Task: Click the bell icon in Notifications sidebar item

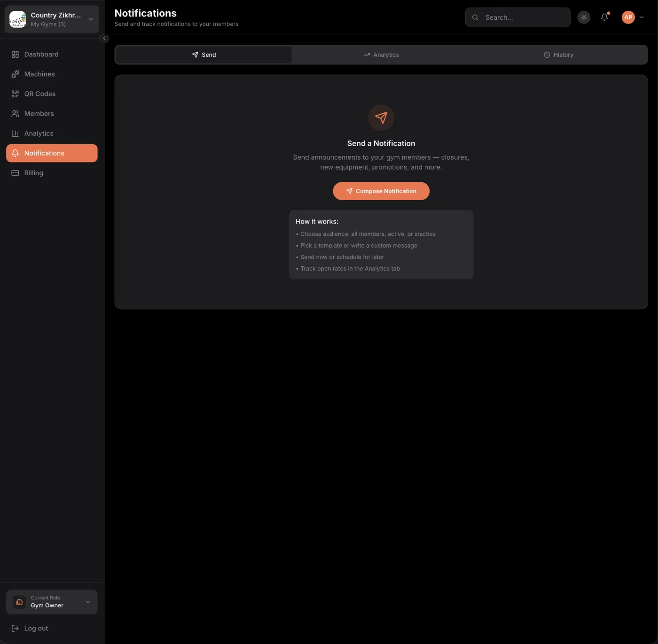Action: (15, 153)
